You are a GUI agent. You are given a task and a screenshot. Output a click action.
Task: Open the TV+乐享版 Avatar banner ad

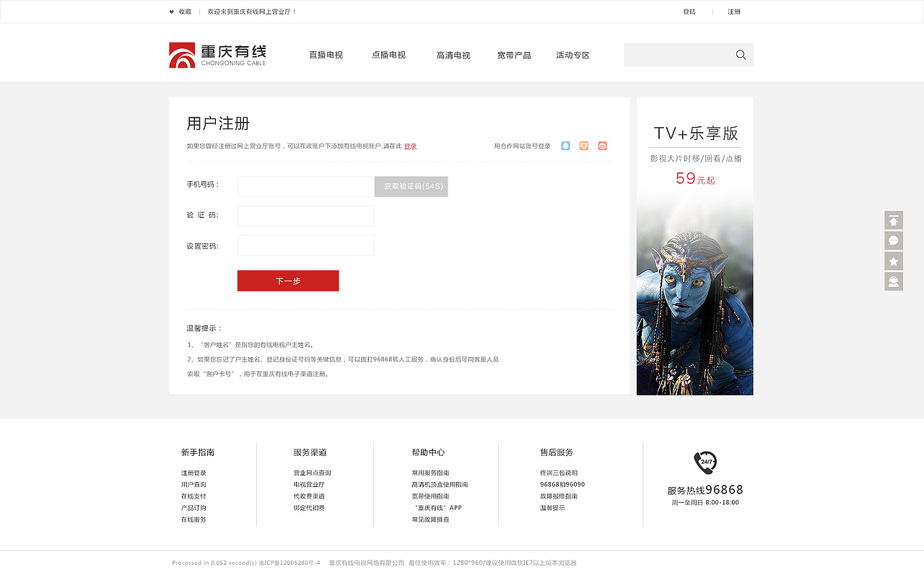click(x=694, y=246)
